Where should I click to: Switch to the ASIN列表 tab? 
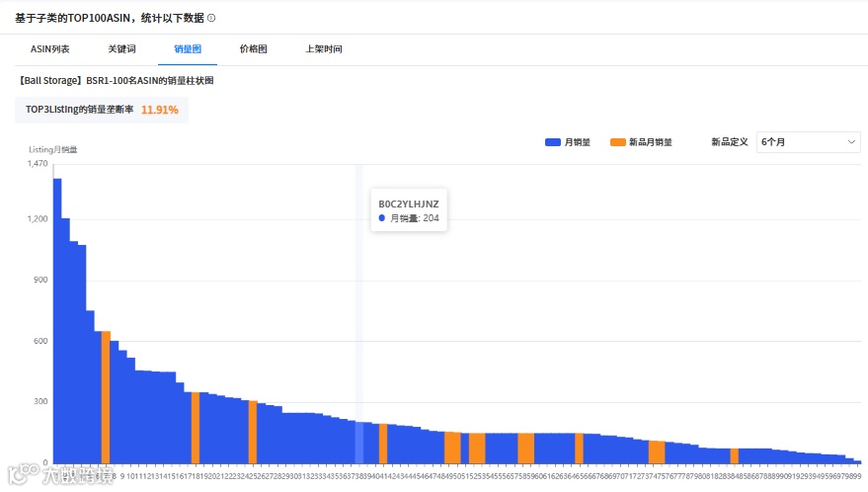49,49
